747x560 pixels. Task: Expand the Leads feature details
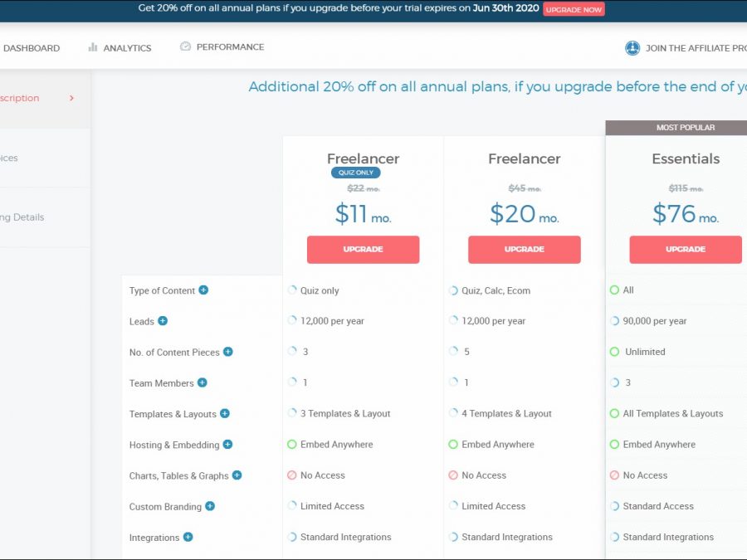163,321
